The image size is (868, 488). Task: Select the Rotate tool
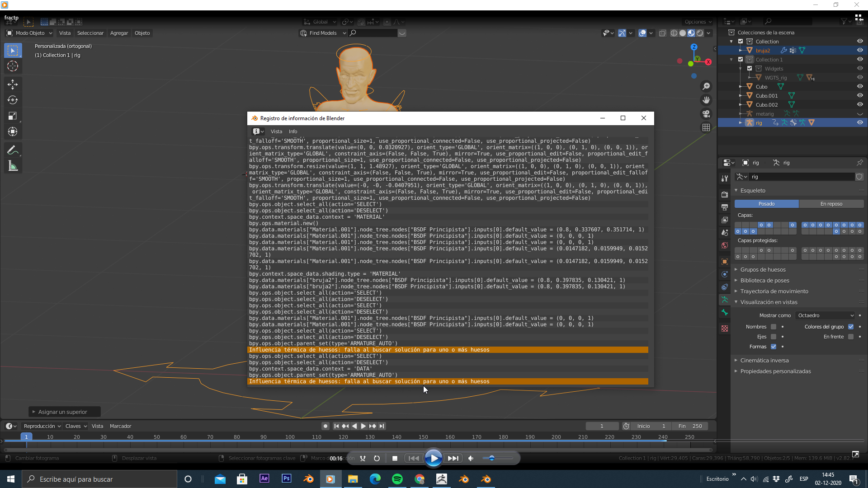tap(13, 100)
